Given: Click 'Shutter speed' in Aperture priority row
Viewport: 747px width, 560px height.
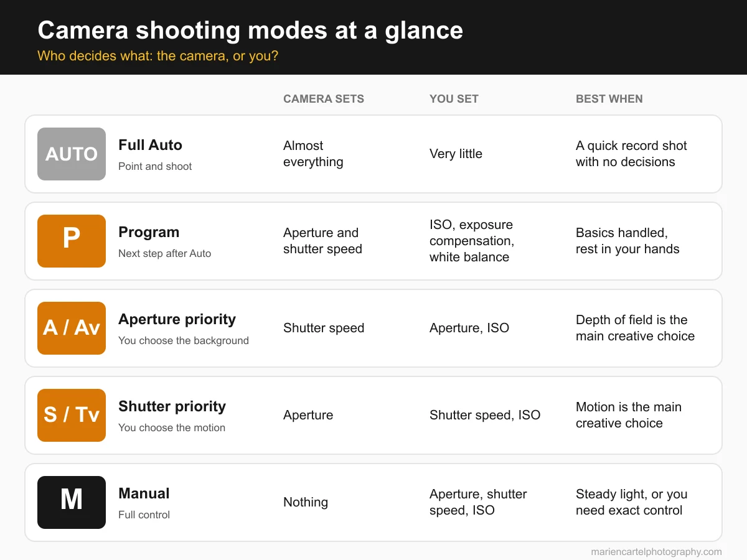Looking at the screenshot, I should 324,328.
